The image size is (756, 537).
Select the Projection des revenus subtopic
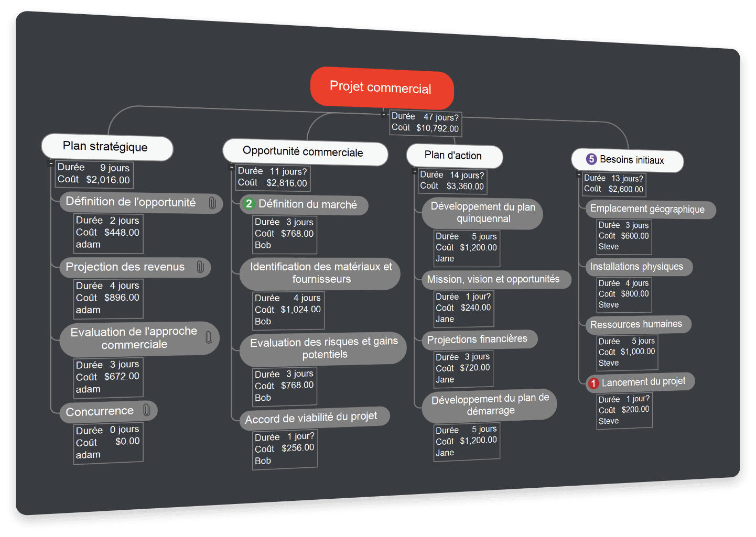(x=135, y=267)
